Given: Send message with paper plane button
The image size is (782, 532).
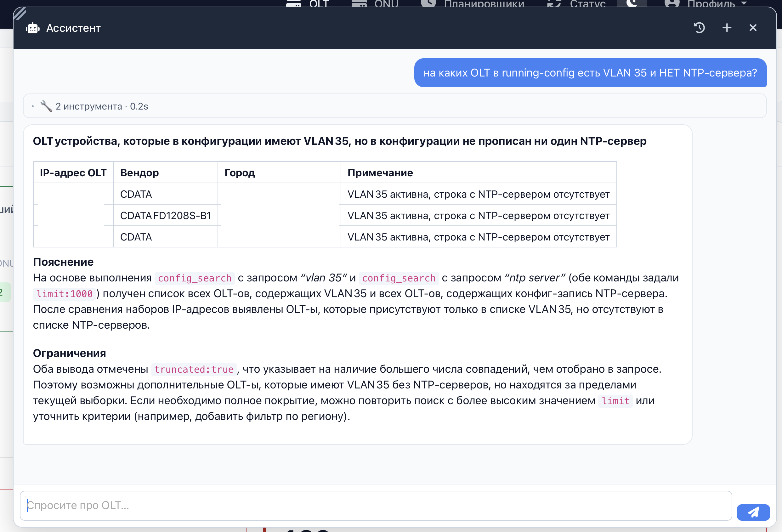Looking at the screenshot, I should (x=753, y=512).
